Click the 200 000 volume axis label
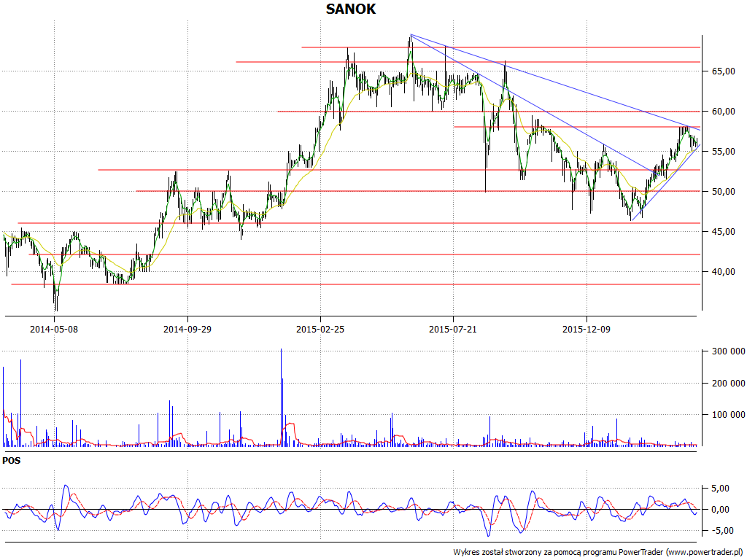 729,384
